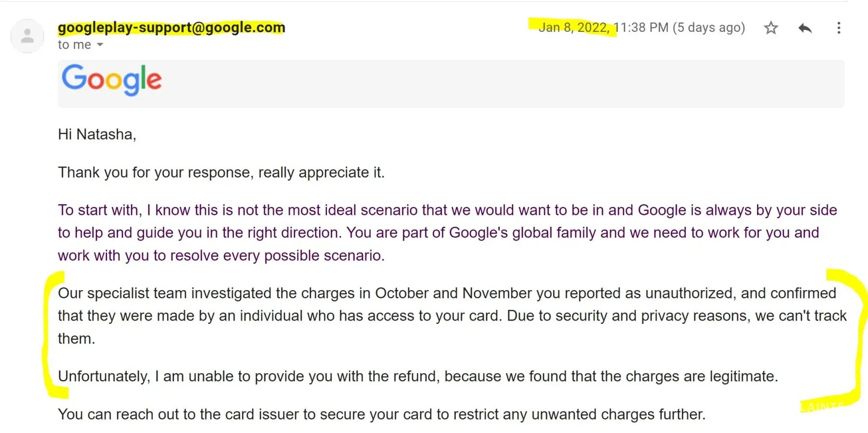The image size is (868, 433).
Task: Click the "Thank you for your response" sentence
Action: [x=221, y=172]
